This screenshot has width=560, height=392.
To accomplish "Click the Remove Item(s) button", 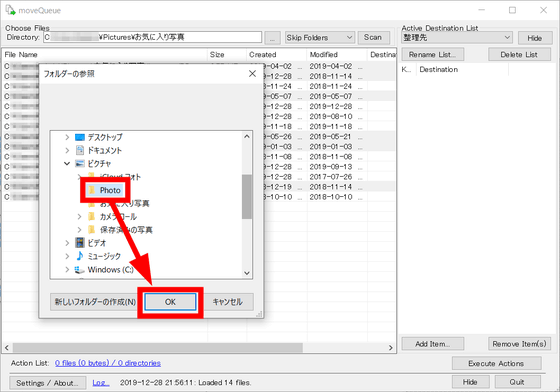I will click(519, 344).
